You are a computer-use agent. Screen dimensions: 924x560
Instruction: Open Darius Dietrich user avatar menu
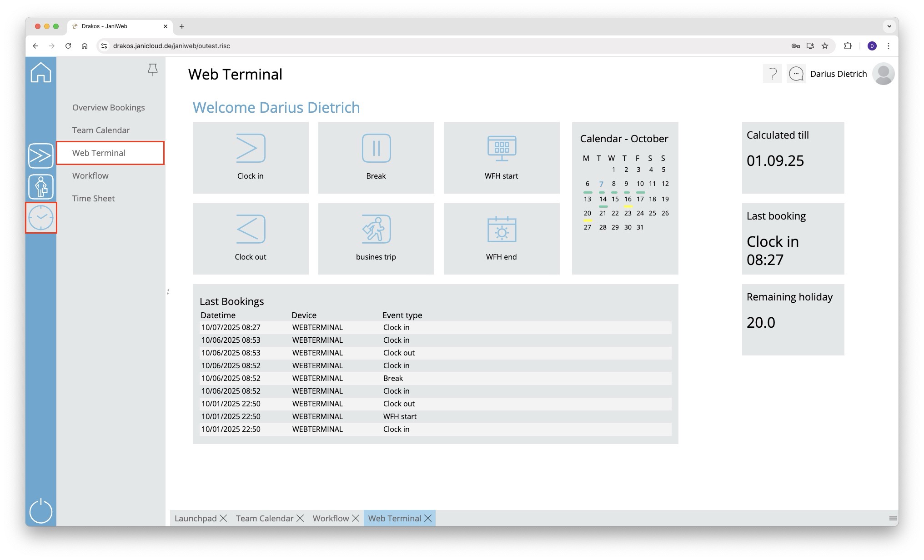coord(883,74)
